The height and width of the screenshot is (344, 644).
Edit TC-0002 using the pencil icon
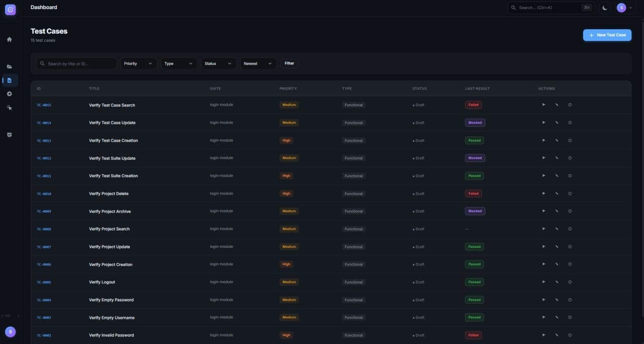click(556, 335)
